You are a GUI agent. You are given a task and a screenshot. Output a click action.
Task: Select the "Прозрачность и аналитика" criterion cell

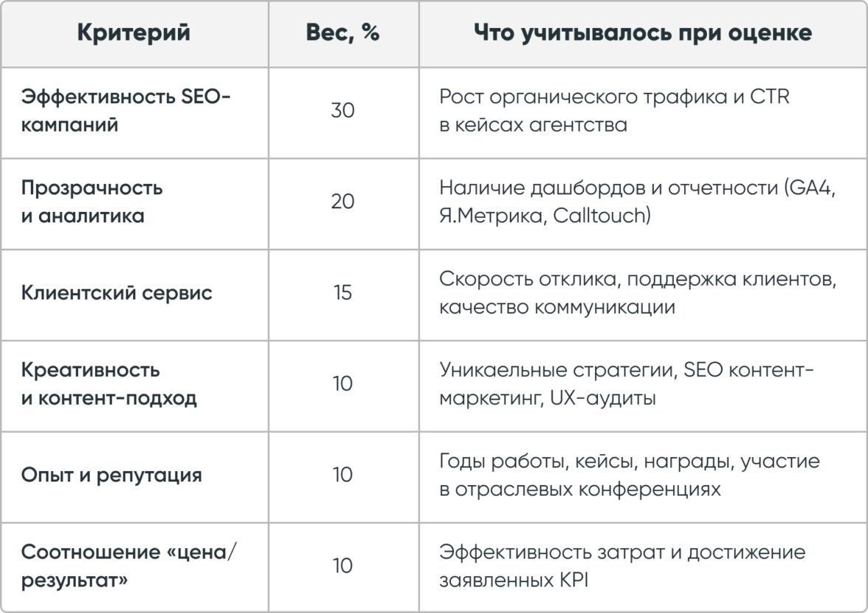click(x=92, y=202)
